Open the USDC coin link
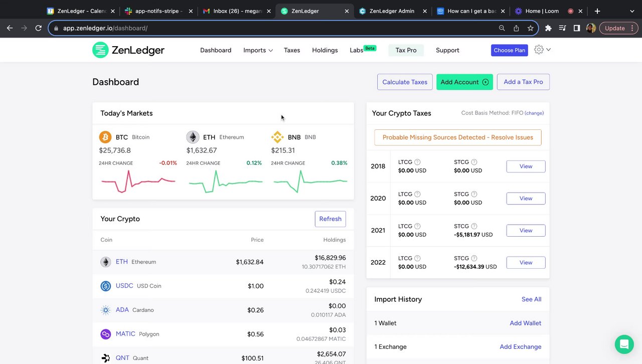642x364 pixels. click(x=124, y=286)
